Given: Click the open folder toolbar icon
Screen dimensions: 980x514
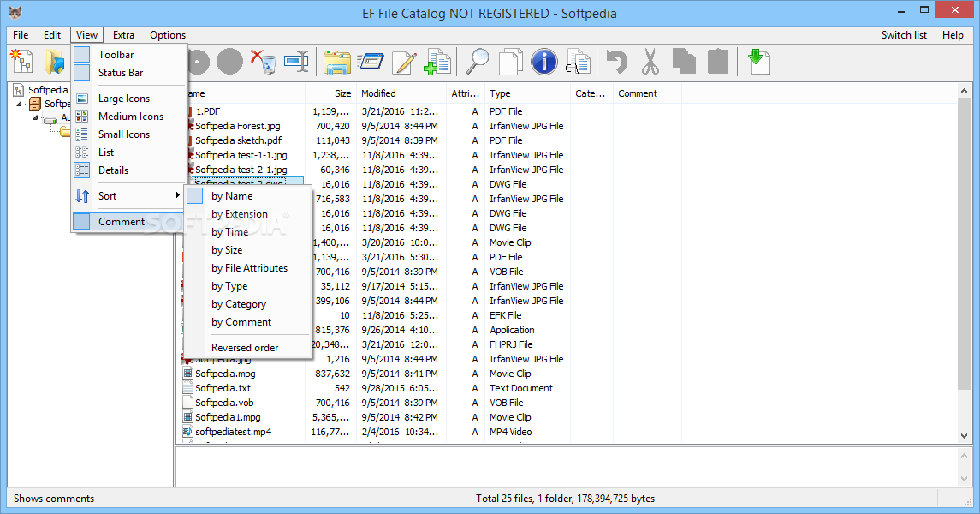Looking at the screenshot, I should 55,62.
